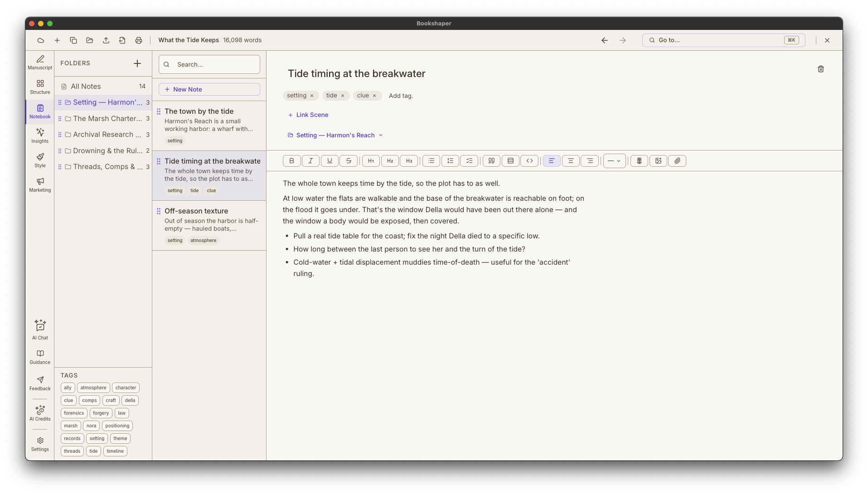Toggle checklist formatting

click(469, 161)
